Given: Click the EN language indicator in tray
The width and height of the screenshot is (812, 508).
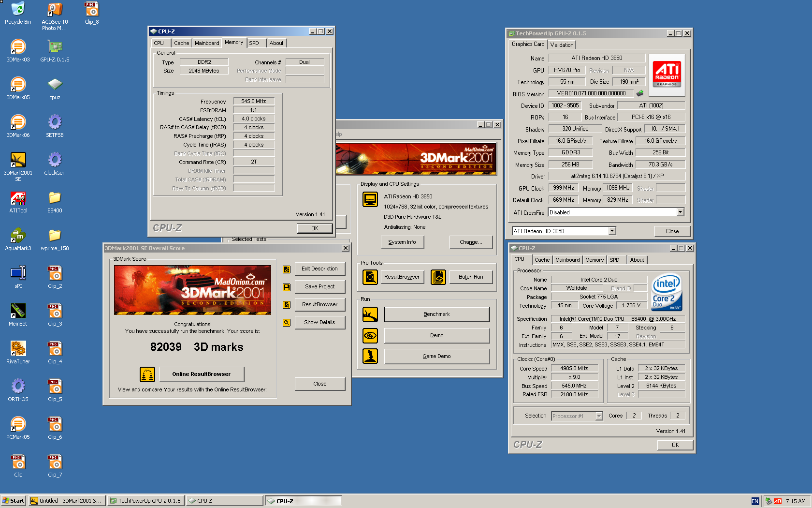Looking at the screenshot, I should coord(755,501).
